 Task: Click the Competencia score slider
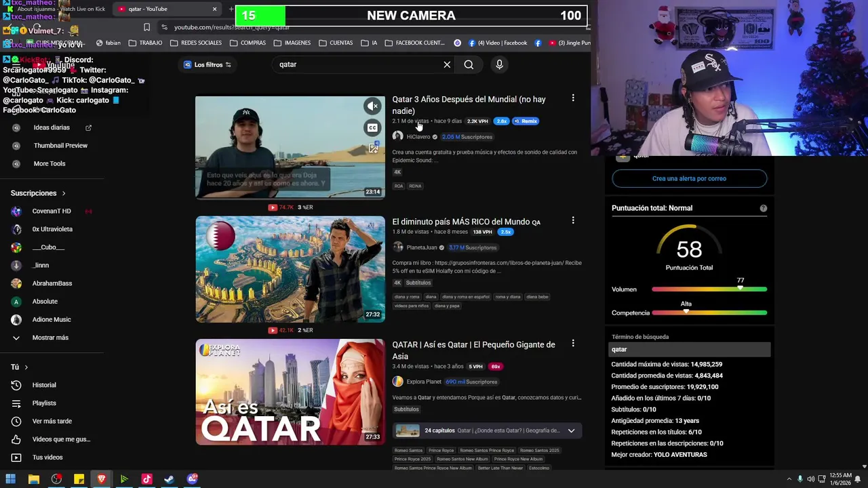(x=709, y=312)
